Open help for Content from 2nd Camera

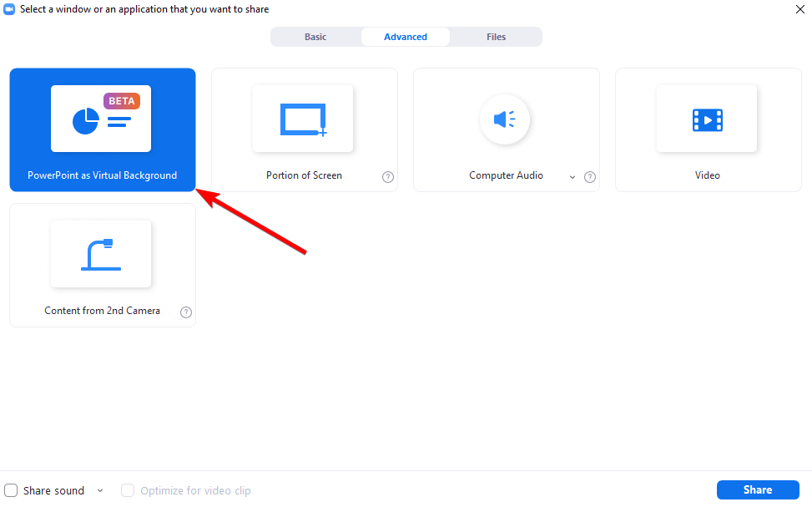coord(186,312)
